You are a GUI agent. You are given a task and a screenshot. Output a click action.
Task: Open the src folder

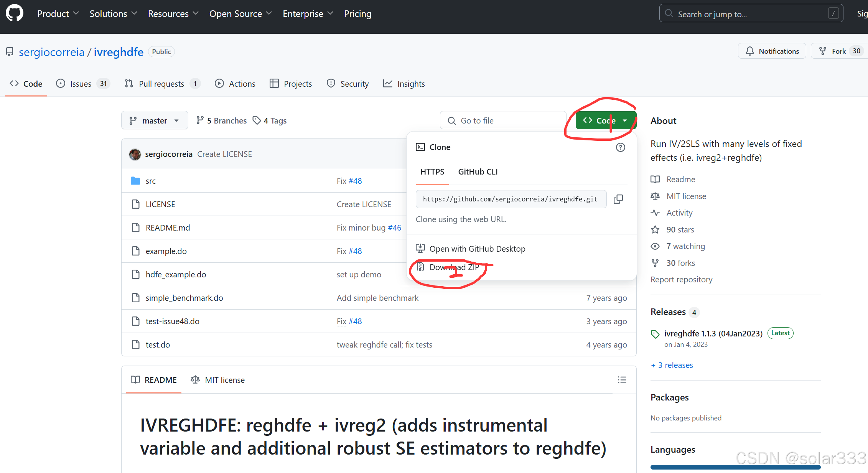point(150,181)
